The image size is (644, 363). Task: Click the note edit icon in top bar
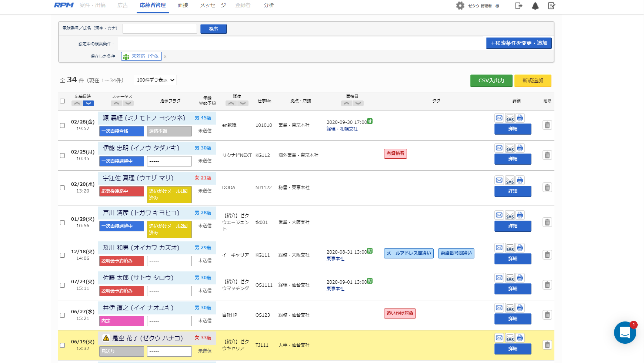click(x=551, y=6)
